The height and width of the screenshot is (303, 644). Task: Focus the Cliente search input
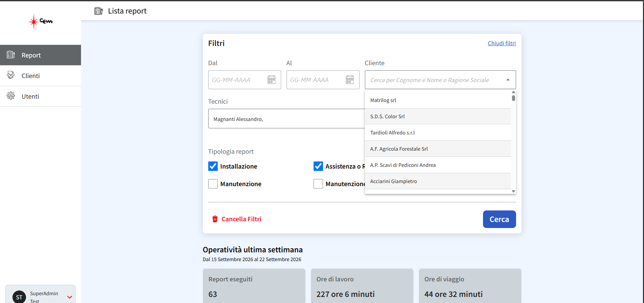coord(440,80)
